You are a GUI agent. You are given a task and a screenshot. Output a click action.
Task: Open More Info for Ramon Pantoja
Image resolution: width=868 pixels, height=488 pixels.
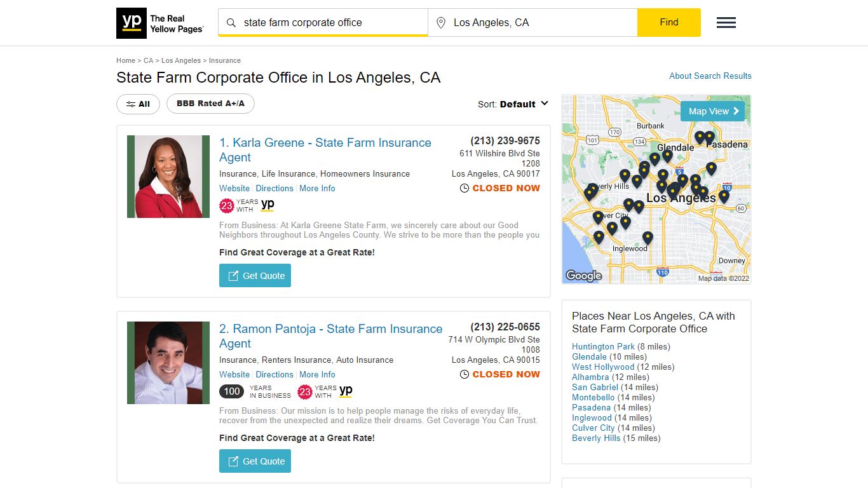[x=317, y=374]
